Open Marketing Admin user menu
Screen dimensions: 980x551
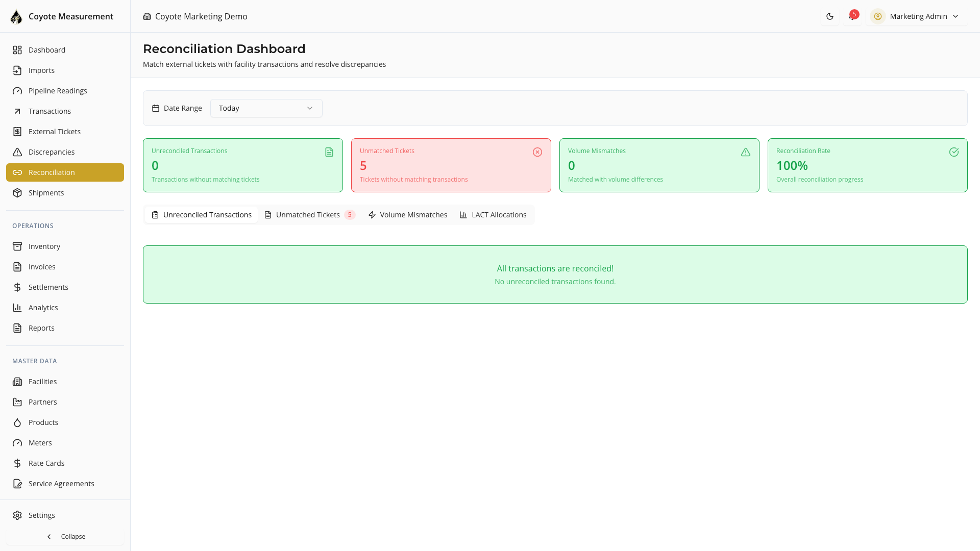[x=917, y=16]
